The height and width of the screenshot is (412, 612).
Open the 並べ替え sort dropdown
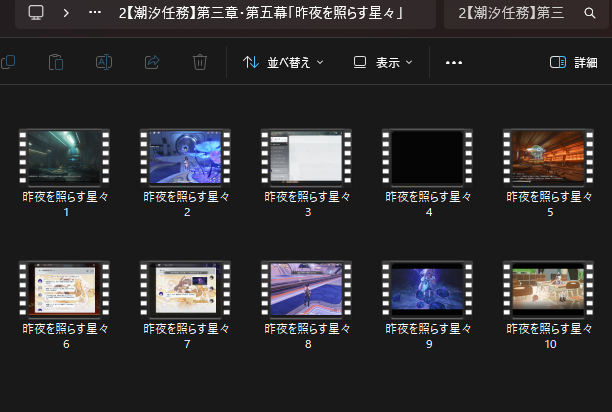(x=283, y=62)
